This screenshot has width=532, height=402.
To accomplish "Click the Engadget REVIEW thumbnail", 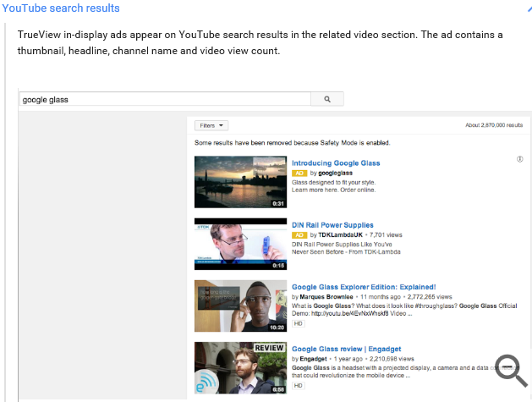I will [x=240, y=368].
